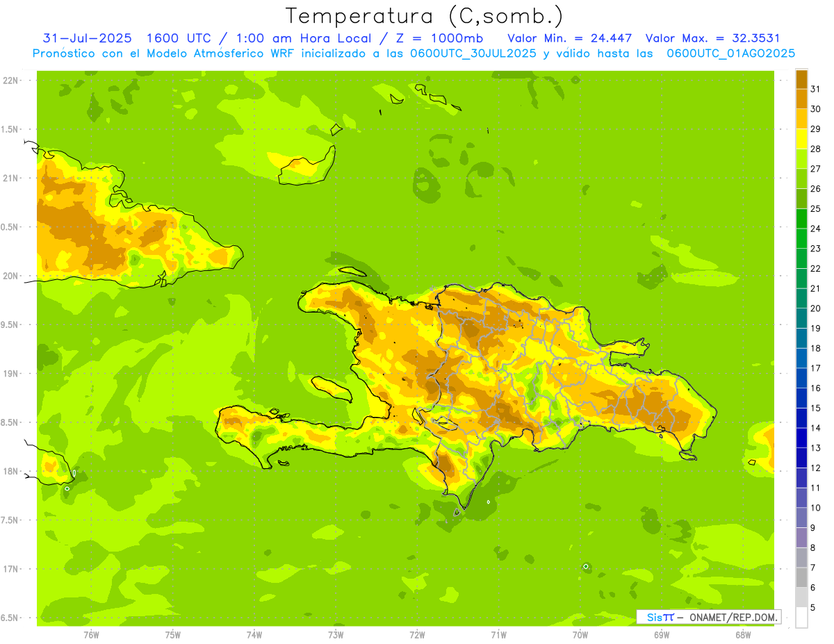Click "0600UTC_30JUL2025" initialization time

pos(472,53)
